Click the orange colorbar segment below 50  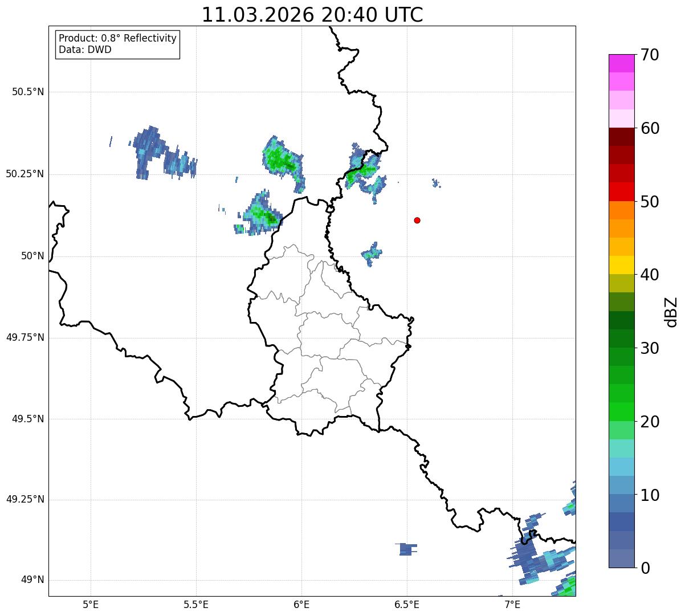click(621, 210)
